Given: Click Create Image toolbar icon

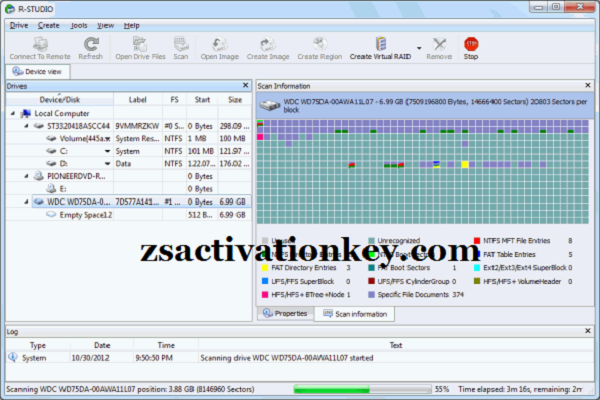Looking at the screenshot, I should [268, 48].
